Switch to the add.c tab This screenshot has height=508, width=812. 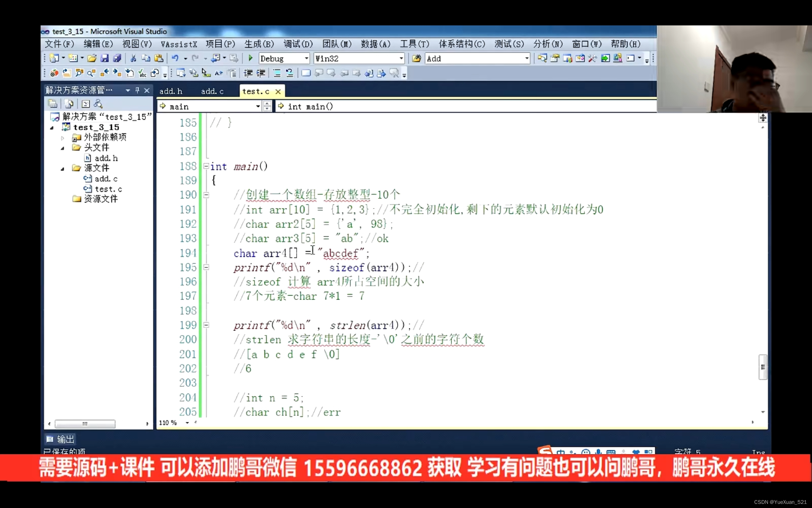pyautogui.click(x=212, y=91)
